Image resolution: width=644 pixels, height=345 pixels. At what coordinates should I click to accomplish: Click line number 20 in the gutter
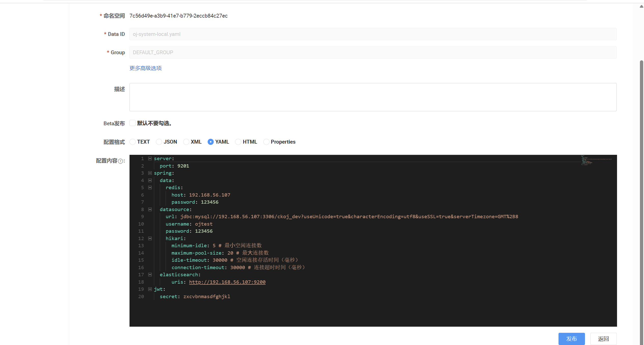point(141,297)
